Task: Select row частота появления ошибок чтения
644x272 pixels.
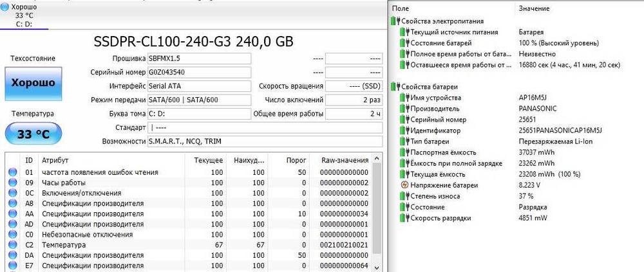Action: point(190,172)
